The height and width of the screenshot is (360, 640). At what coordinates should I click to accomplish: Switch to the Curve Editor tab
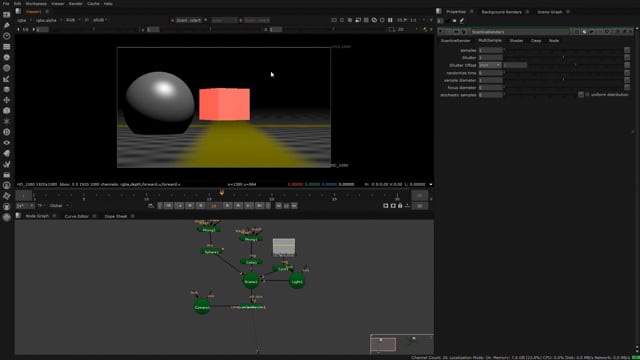(76, 216)
